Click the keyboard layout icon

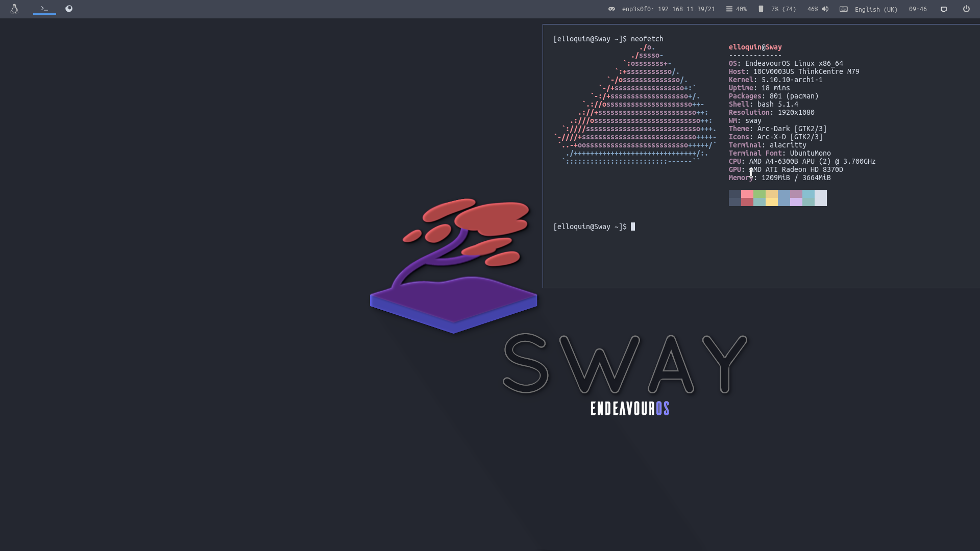tap(844, 9)
